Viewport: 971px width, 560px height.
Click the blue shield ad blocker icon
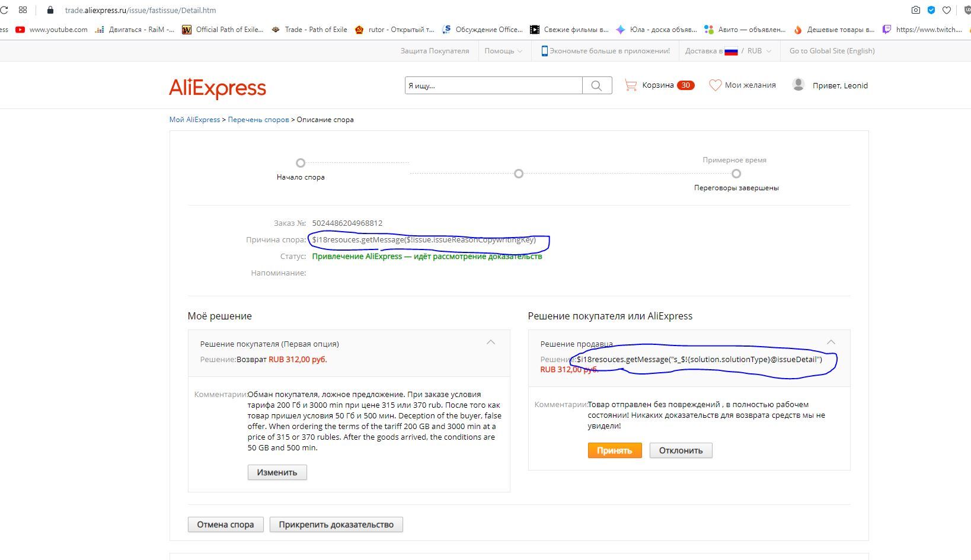tap(931, 10)
